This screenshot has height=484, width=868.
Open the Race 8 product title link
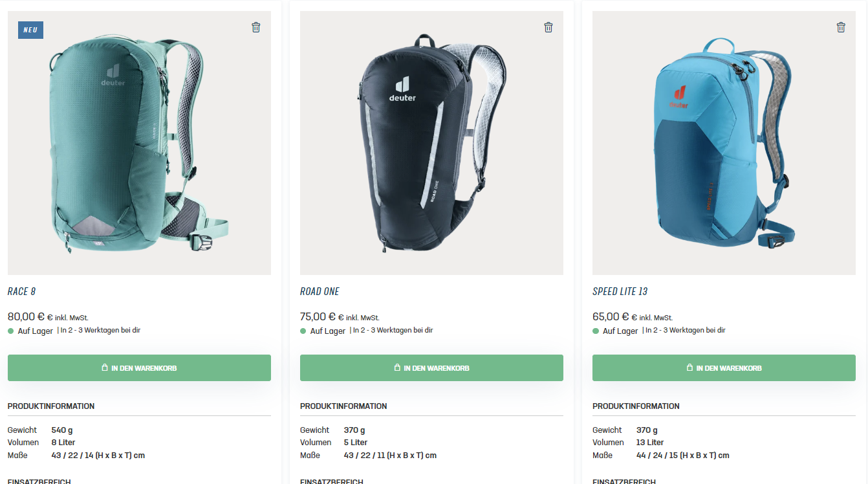pos(21,291)
